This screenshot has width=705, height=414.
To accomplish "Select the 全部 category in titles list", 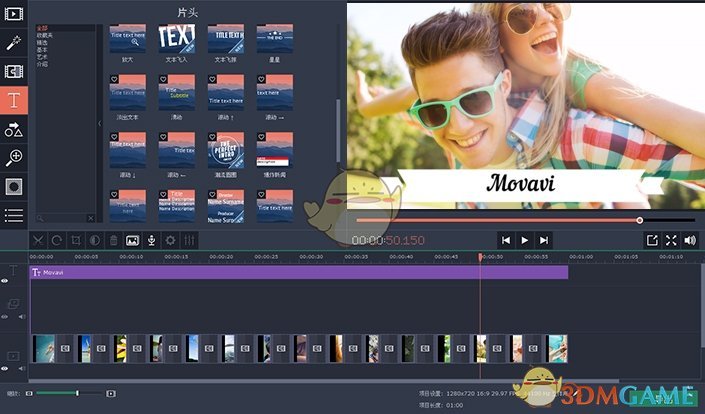I will (x=42, y=28).
